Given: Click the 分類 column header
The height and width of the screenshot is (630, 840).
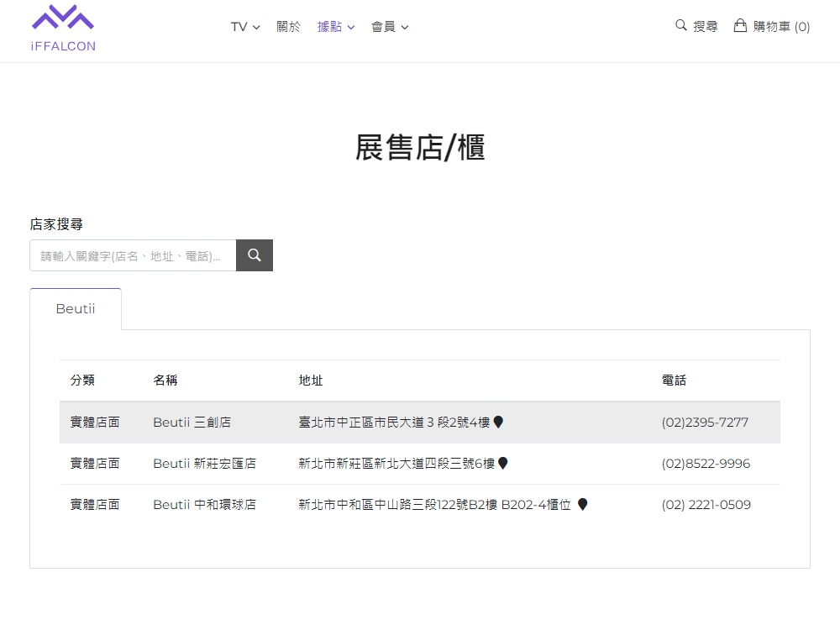Looking at the screenshot, I should tap(82, 381).
